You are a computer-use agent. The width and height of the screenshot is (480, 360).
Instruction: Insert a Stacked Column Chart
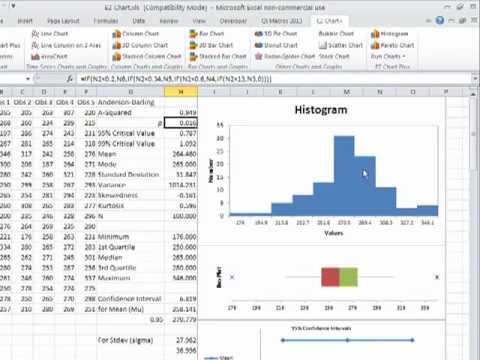pos(147,56)
